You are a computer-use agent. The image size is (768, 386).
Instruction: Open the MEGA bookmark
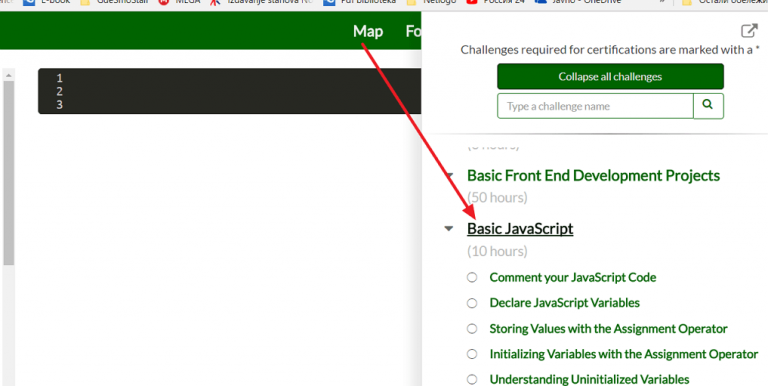(179, 2)
